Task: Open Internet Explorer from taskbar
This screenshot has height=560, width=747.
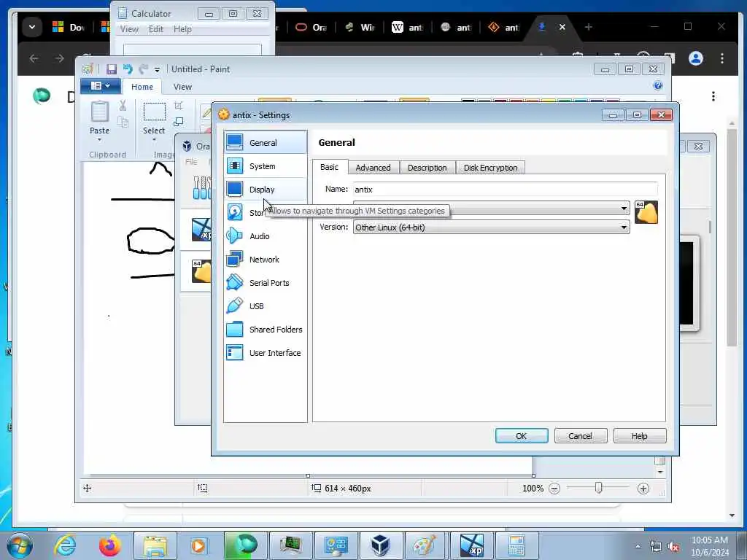Action: pyautogui.click(x=65, y=545)
